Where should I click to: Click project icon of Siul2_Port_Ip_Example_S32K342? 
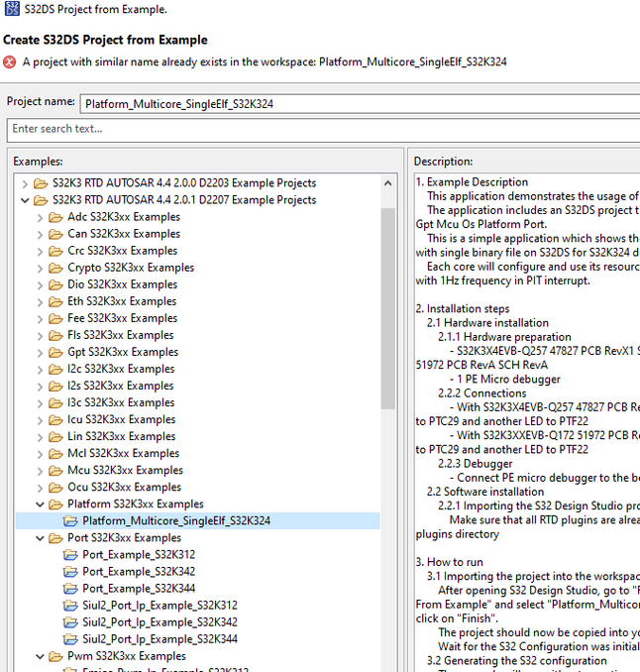[70, 622]
